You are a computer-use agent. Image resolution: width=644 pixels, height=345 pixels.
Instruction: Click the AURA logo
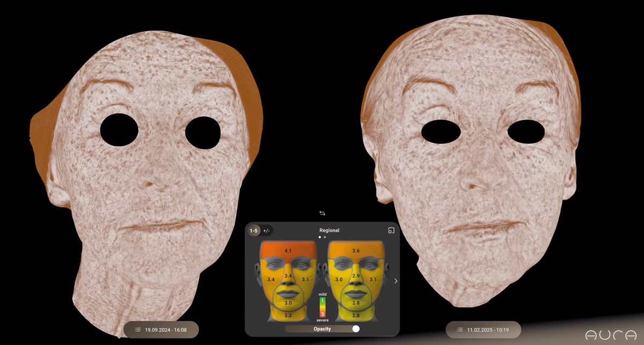tap(612, 335)
